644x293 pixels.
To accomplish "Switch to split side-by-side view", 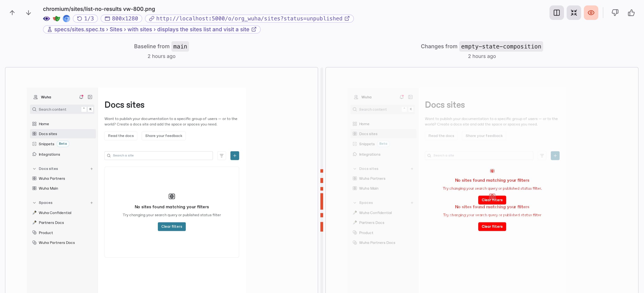I will 556,12.
